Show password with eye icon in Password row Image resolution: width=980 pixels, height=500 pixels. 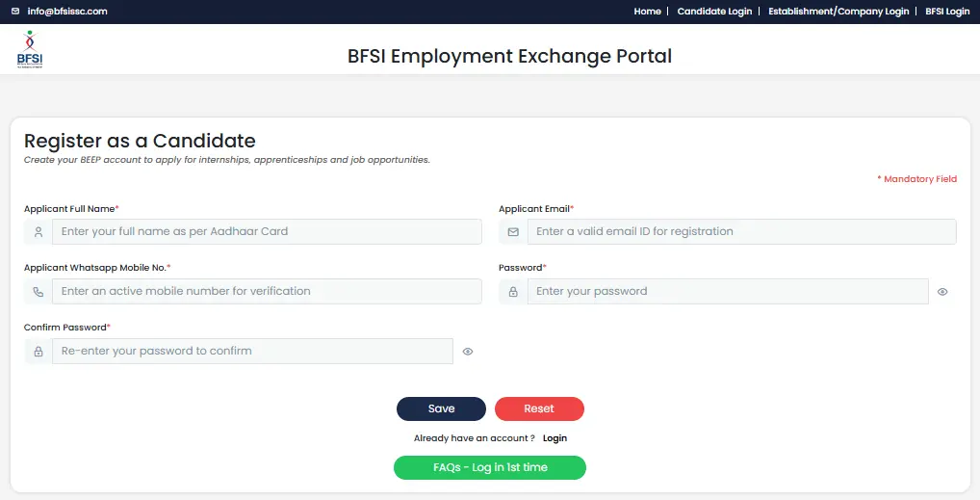[x=942, y=292]
